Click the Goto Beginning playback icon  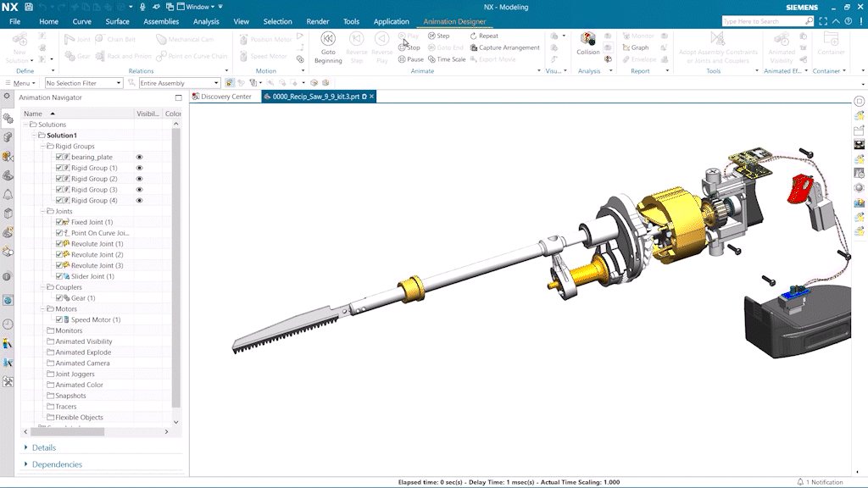click(x=328, y=39)
